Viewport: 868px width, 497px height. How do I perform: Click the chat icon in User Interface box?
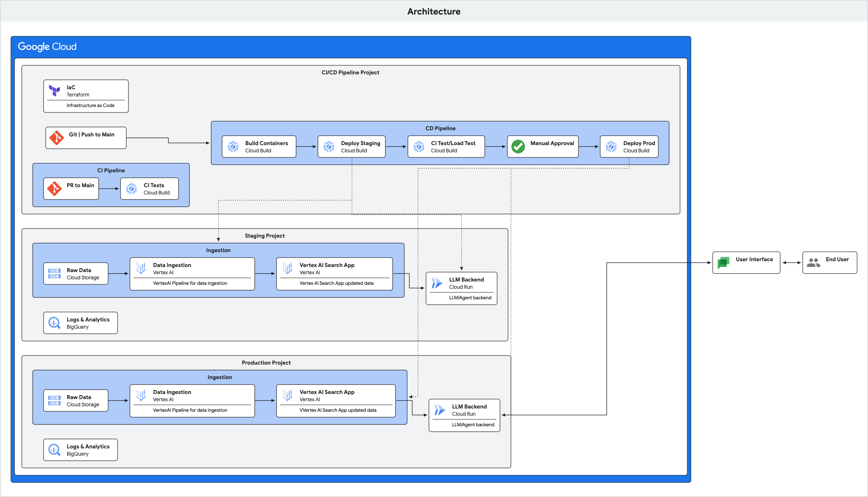[723, 263]
